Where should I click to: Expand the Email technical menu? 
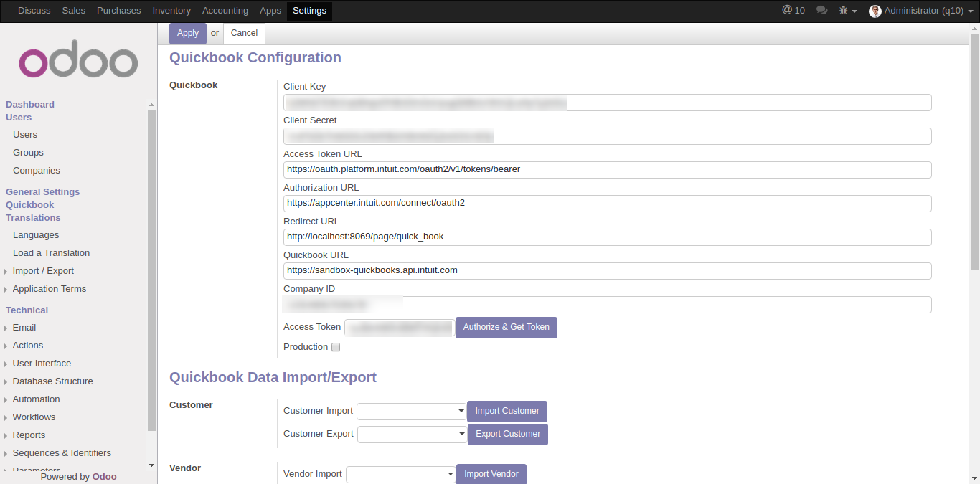tap(24, 328)
